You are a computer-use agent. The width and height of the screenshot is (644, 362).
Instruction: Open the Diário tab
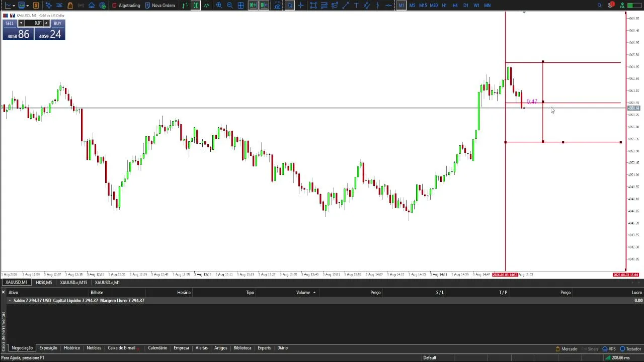pos(282,348)
